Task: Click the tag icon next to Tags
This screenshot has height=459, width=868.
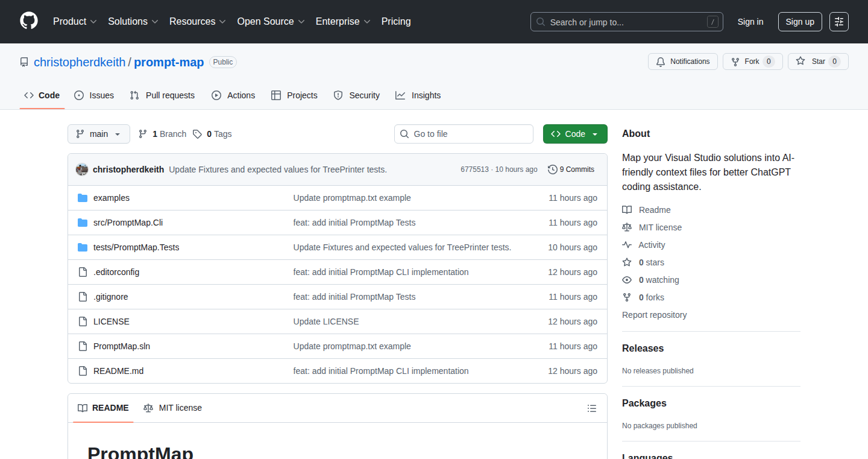Action: click(197, 134)
